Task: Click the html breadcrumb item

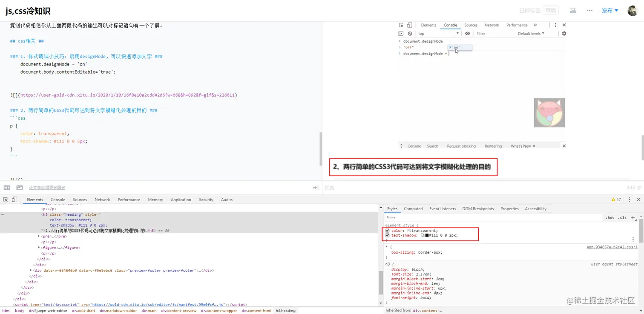Action: pyautogui.click(x=6, y=311)
